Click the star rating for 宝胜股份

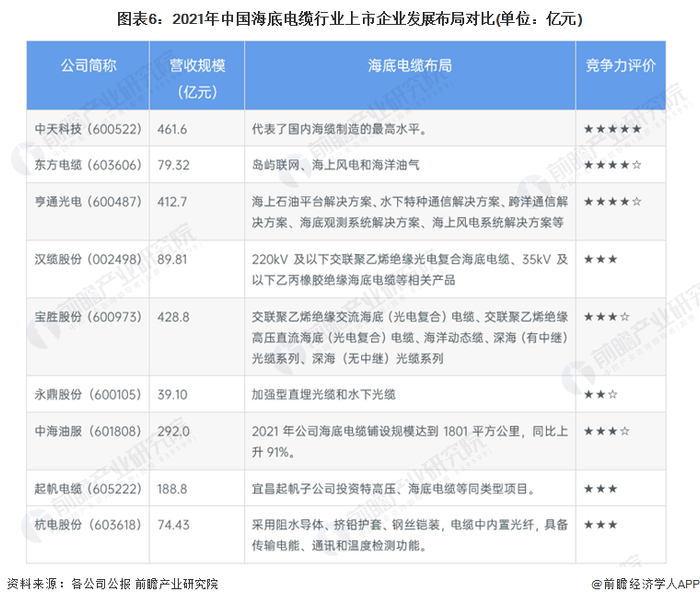pyautogui.click(x=607, y=317)
